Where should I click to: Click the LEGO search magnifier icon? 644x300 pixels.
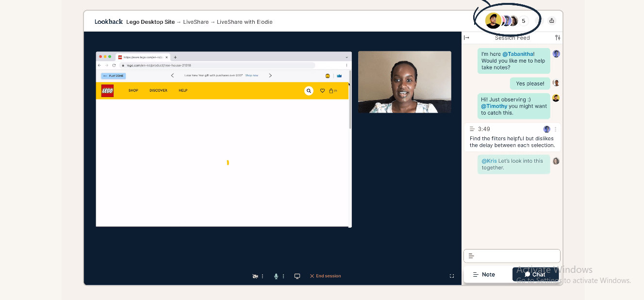[x=309, y=91]
